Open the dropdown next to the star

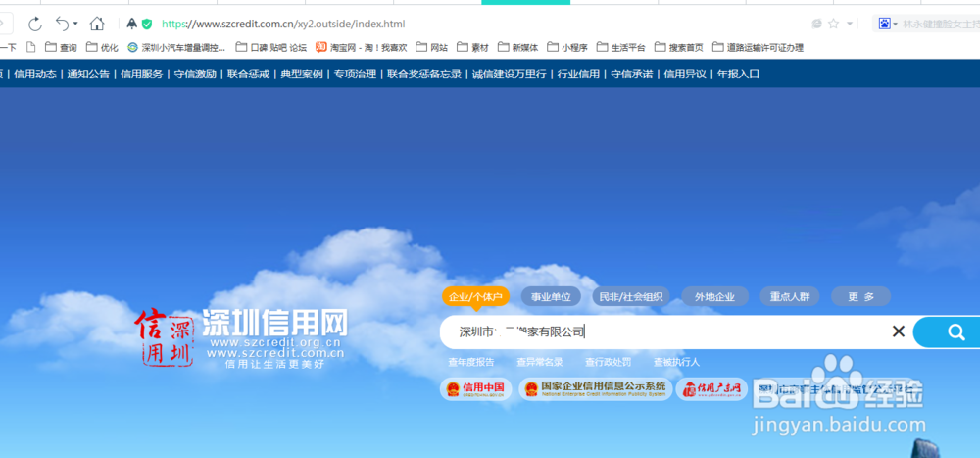849,24
